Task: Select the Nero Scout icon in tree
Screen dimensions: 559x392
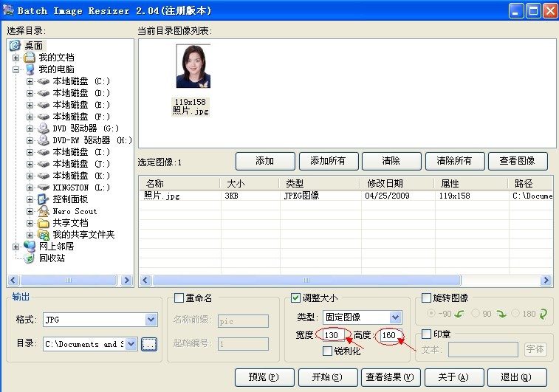Action: [44, 211]
